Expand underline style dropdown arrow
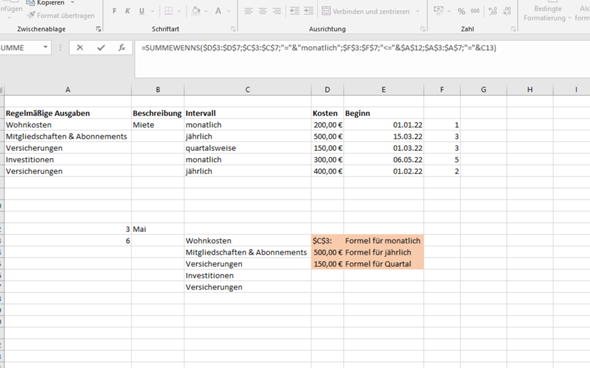The height and width of the screenshot is (368, 590). point(152,11)
